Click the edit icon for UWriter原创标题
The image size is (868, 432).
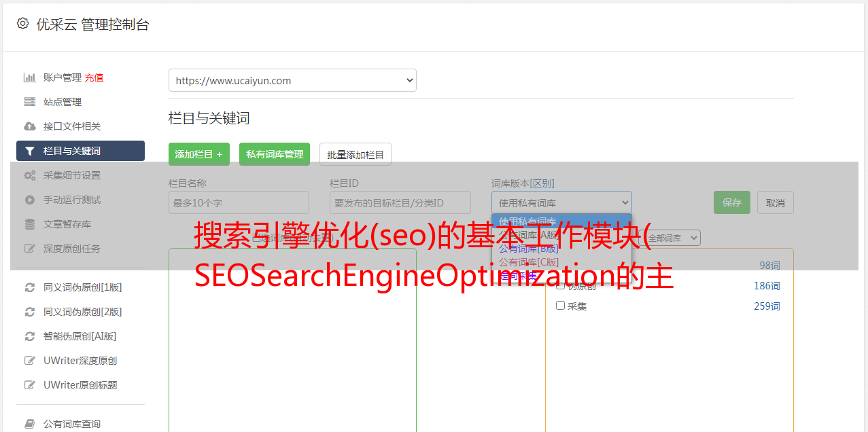point(29,385)
